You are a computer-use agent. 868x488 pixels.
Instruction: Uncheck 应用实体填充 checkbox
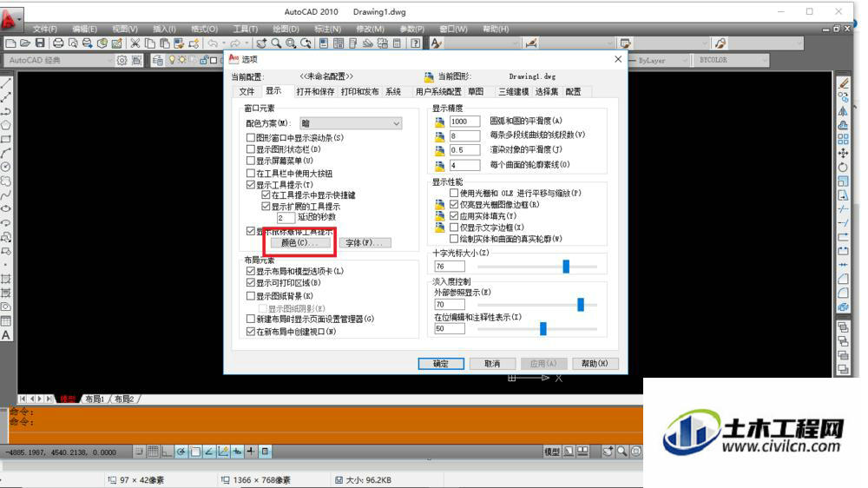tap(454, 215)
